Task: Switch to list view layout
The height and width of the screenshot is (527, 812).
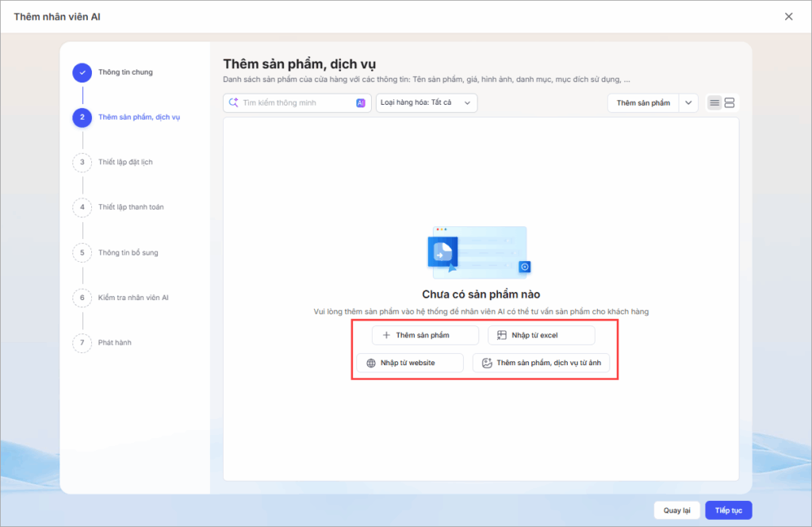Action: point(714,103)
